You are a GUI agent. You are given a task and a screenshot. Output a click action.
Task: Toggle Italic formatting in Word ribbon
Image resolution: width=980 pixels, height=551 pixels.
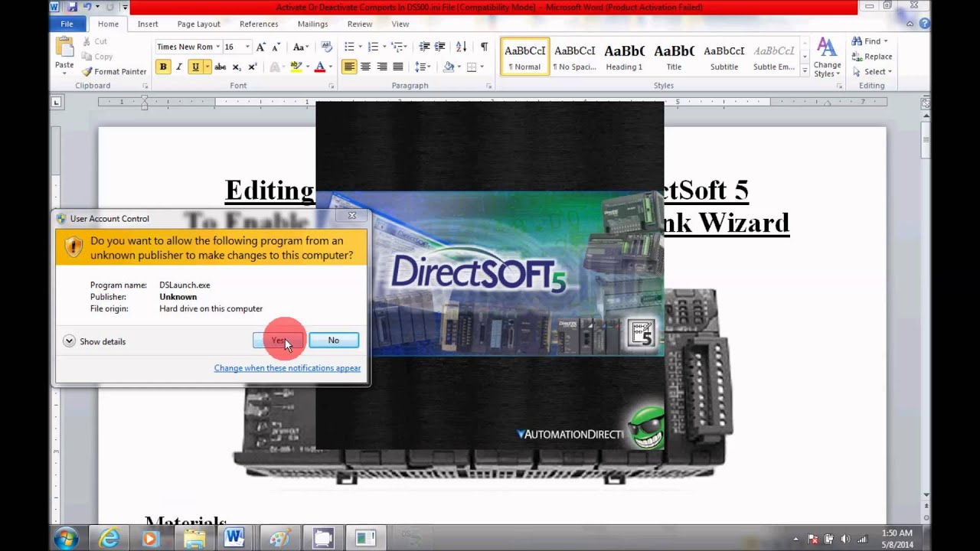tap(179, 67)
